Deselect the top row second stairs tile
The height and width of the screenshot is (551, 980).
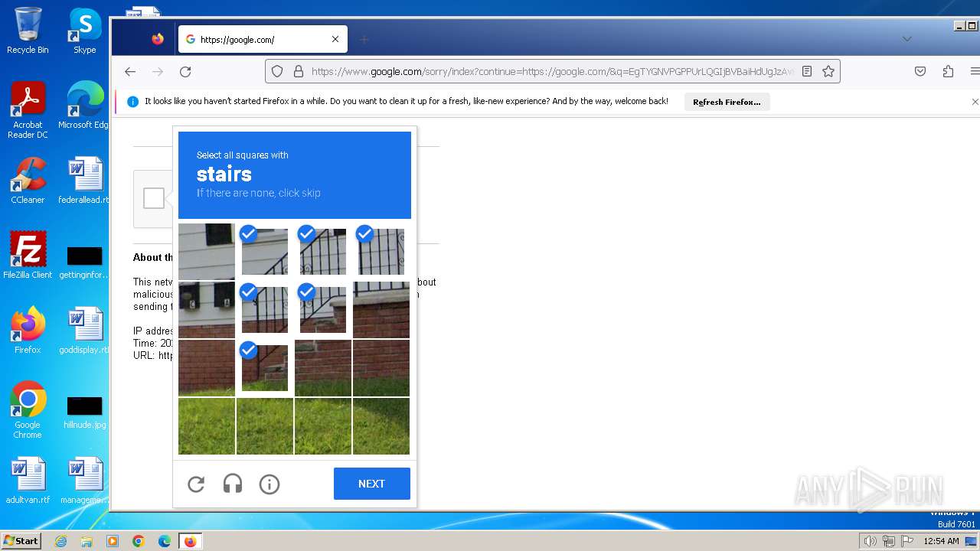click(265, 252)
